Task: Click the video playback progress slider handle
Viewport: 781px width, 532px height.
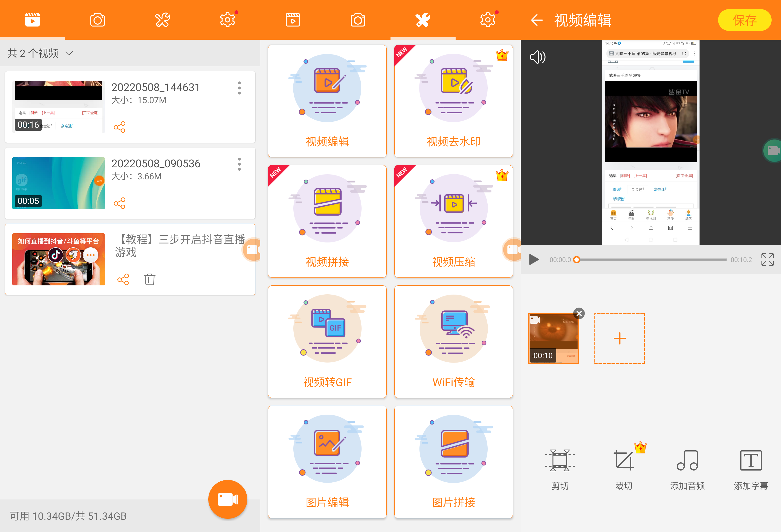Action: 576,259
